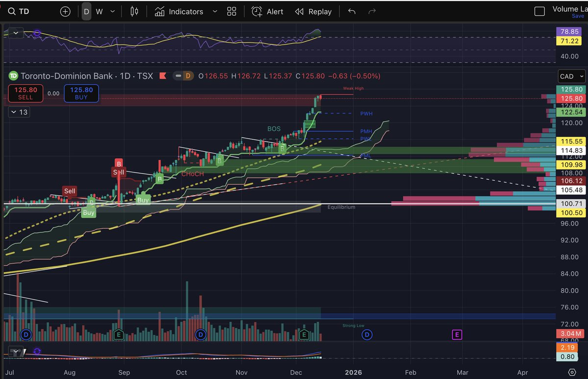Open the Indicators chart icon
The width and height of the screenshot is (588, 379).
pyautogui.click(x=159, y=11)
